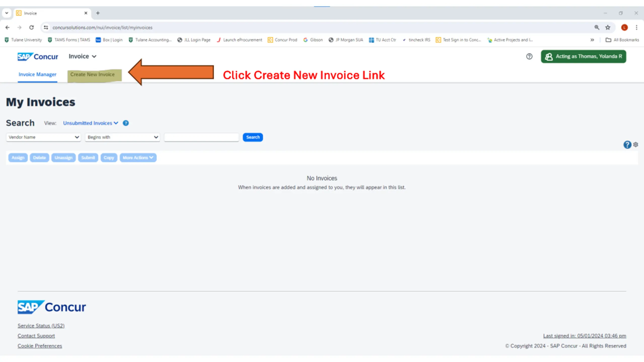Switch to the Invoice Manager tab
Image resolution: width=644 pixels, height=362 pixels.
37,74
